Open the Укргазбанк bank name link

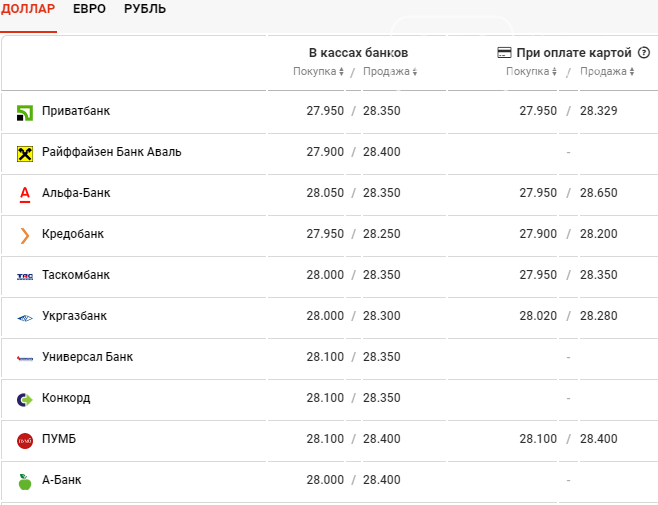74,316
